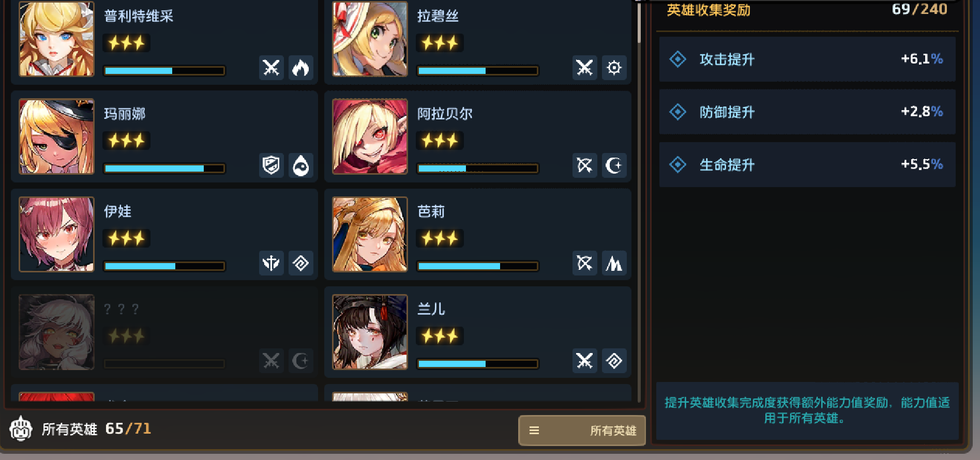This screenshot has width=980, height=460.
Task: Click the fire element icon for 普利特维采
Action: pyautogui.click(x=300, y=68)
